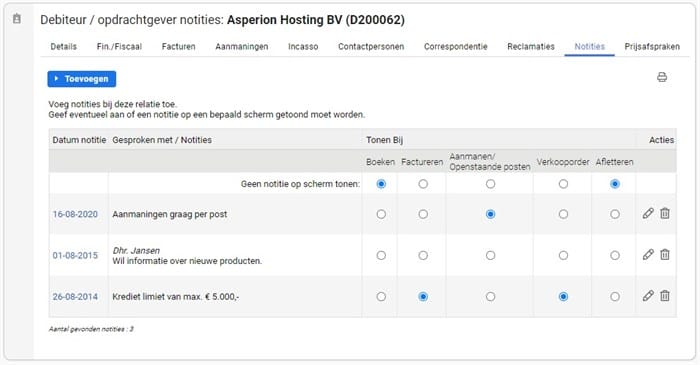
Task: Add a new note with Toevoegen
Action: (82, 79)
